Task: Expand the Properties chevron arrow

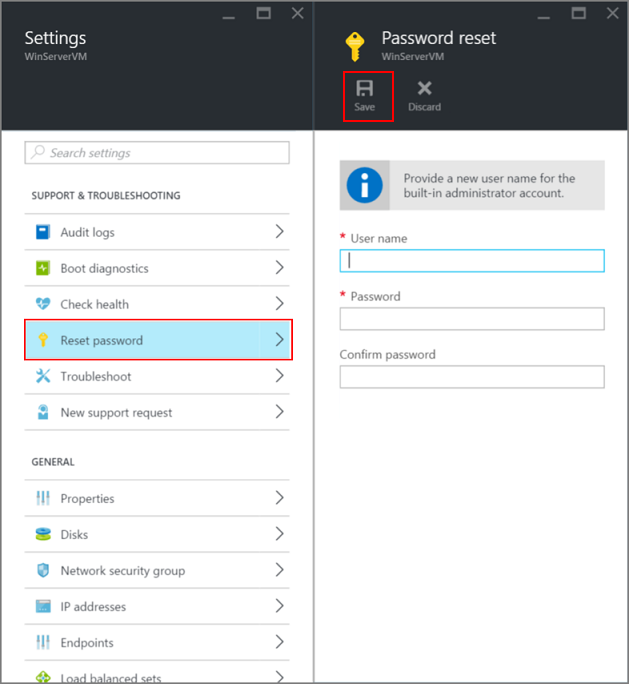Action: [x=279, y=498]
